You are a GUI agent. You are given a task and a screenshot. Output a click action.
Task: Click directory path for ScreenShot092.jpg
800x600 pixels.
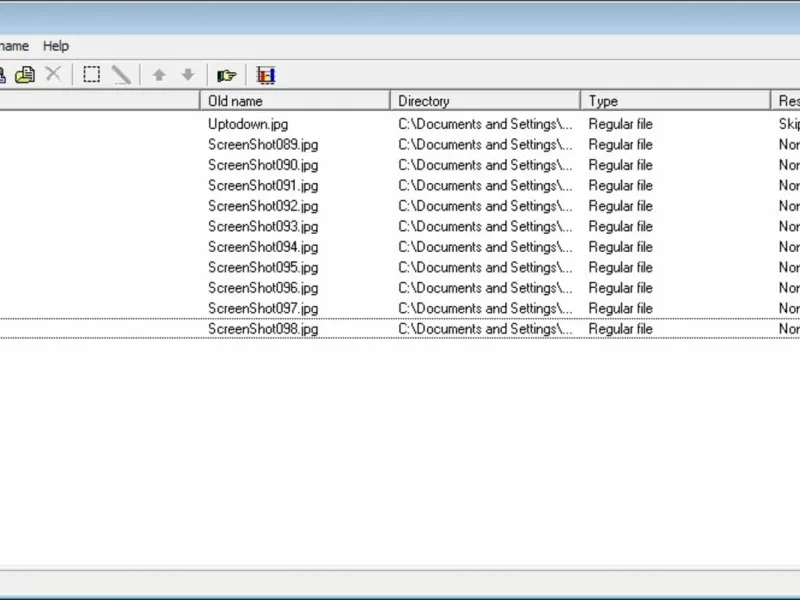[485, 206]
